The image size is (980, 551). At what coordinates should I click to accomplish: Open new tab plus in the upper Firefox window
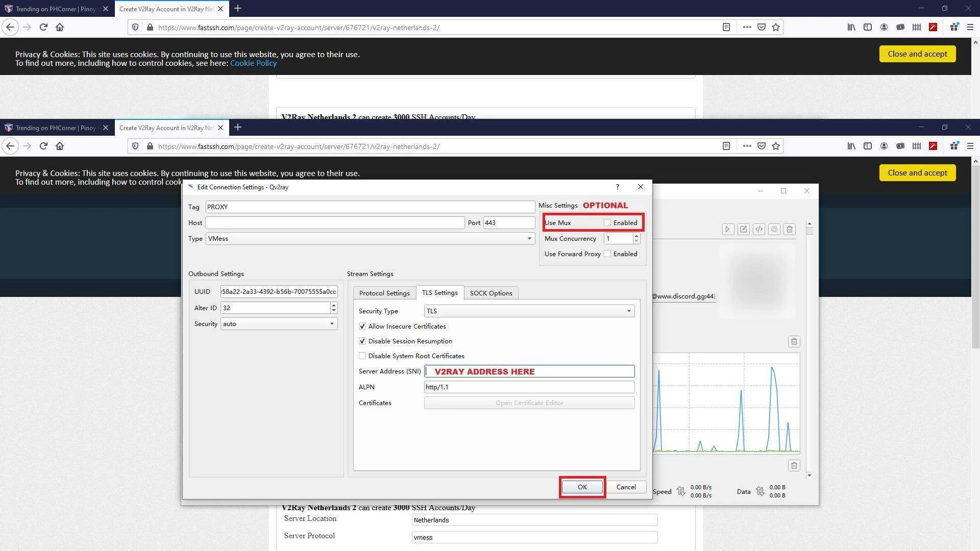click(x=238, y=9)
